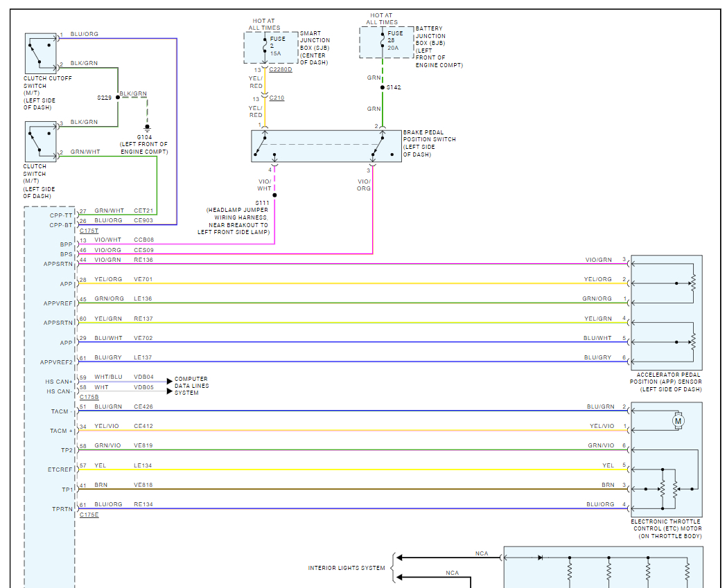Click the Interior Lights System label
Viewport: 727px width, 588px height.
point(346,568)
